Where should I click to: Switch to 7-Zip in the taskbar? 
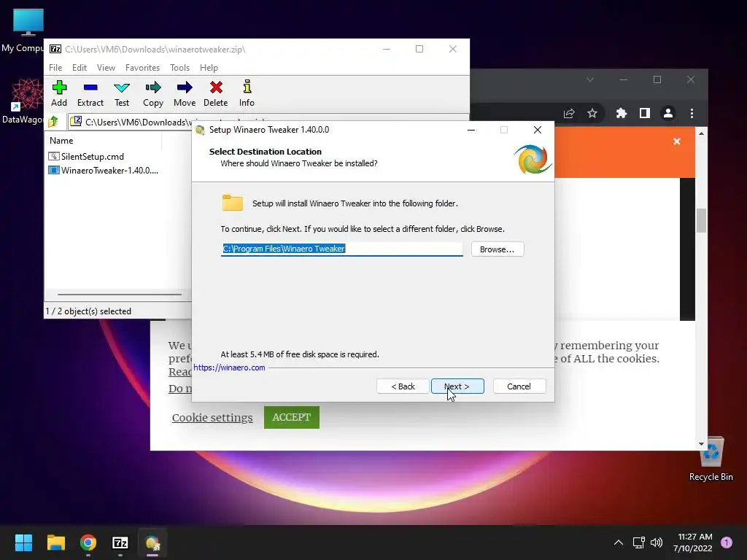[x=120, y=542]
